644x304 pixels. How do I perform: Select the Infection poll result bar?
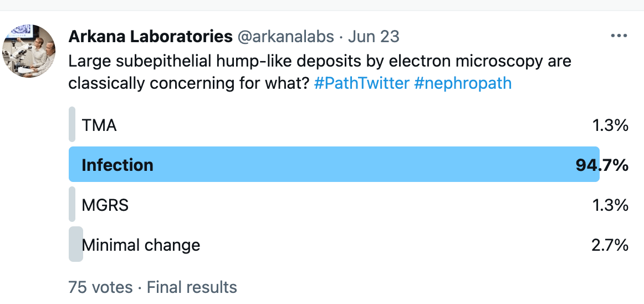pos(334,164)
